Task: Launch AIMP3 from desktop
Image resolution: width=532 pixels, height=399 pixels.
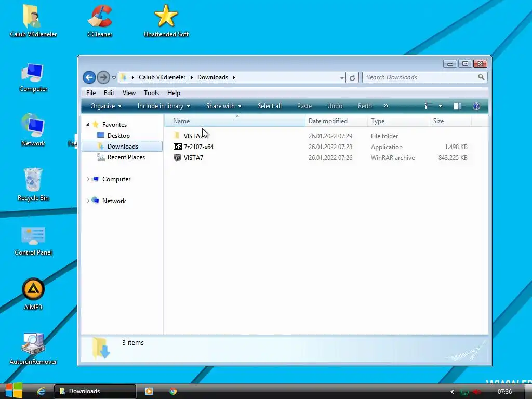Action: click(x=33, y=294)
